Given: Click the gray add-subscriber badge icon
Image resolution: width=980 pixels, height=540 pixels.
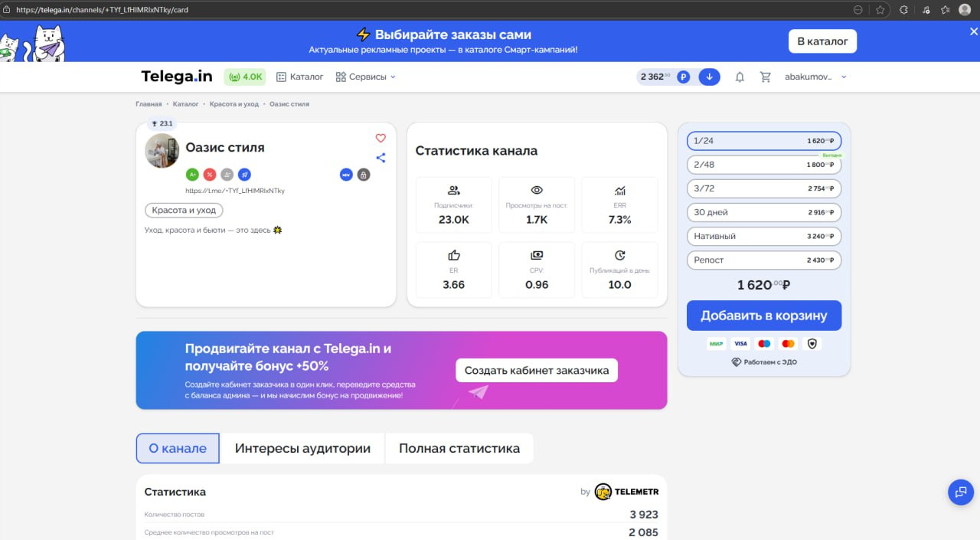Looking at the screenshot, I should coord(227,175).
